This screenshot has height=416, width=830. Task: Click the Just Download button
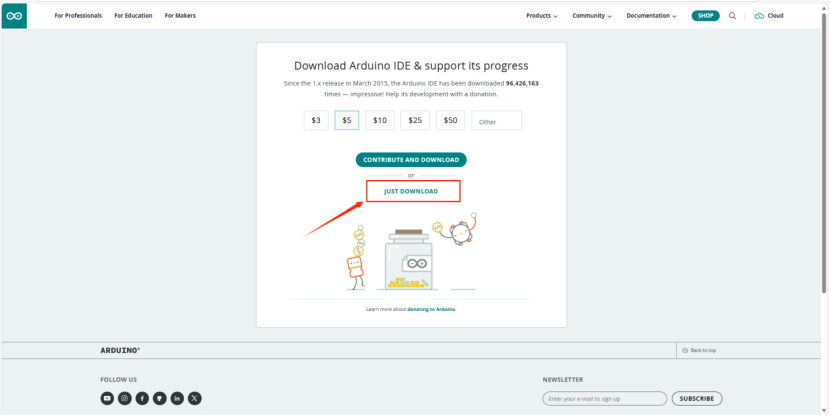coord(412,191)
